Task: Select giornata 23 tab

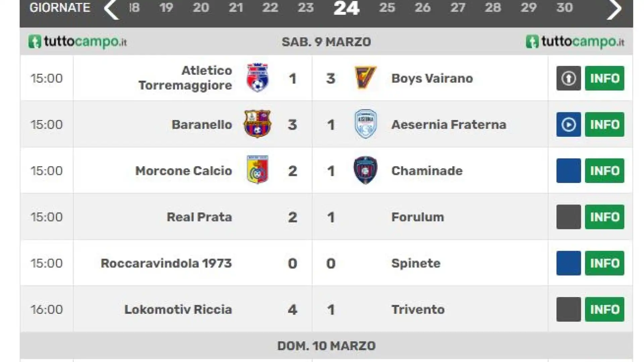Action: coord(305,8)
